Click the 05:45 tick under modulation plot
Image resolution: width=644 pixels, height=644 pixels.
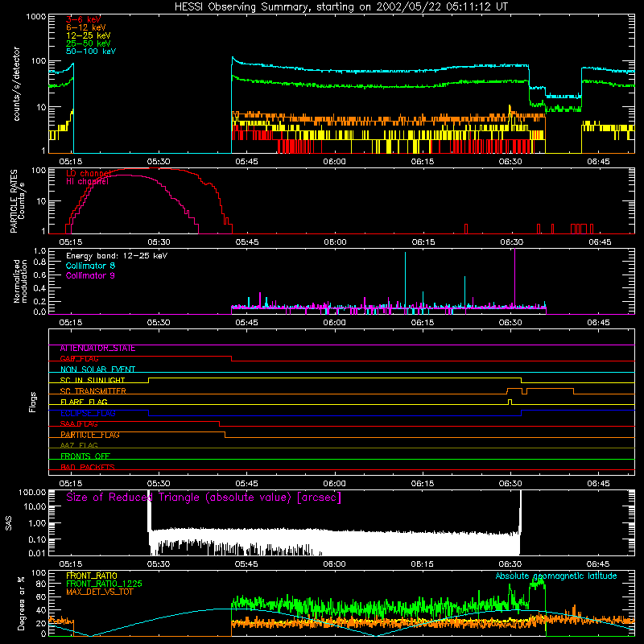(246, 323)
